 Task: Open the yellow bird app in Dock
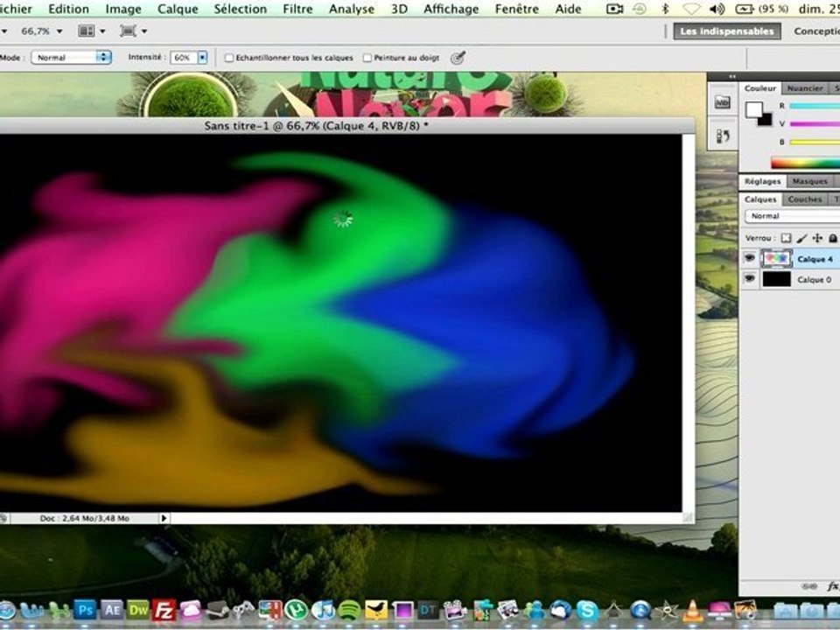pyautogui.click(x=376, y=610)
